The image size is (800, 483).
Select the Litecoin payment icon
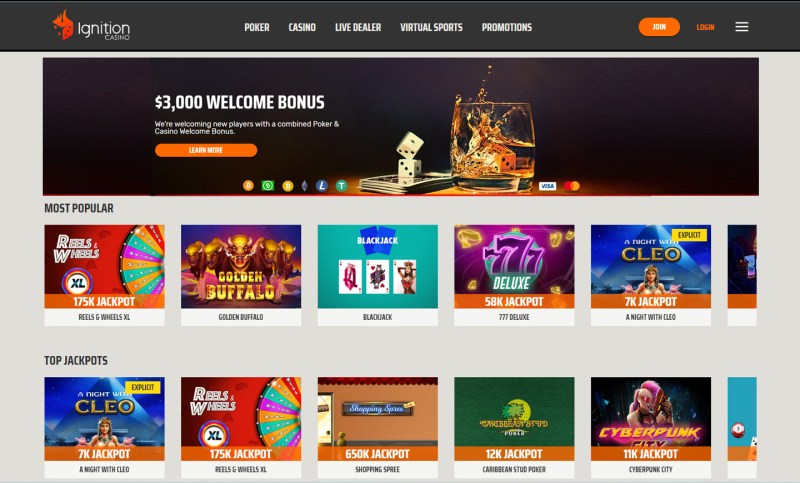(321, 186)
